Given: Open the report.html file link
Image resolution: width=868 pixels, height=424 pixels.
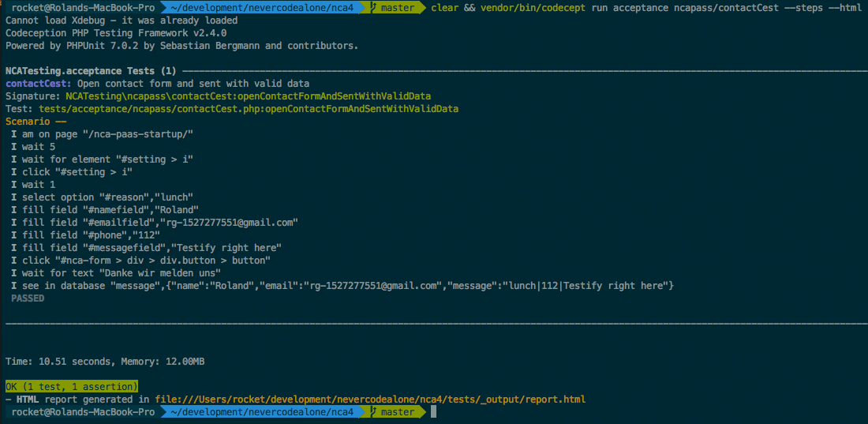Looking at the screenshot, I should pyautogui.click(x=370, y=400).
